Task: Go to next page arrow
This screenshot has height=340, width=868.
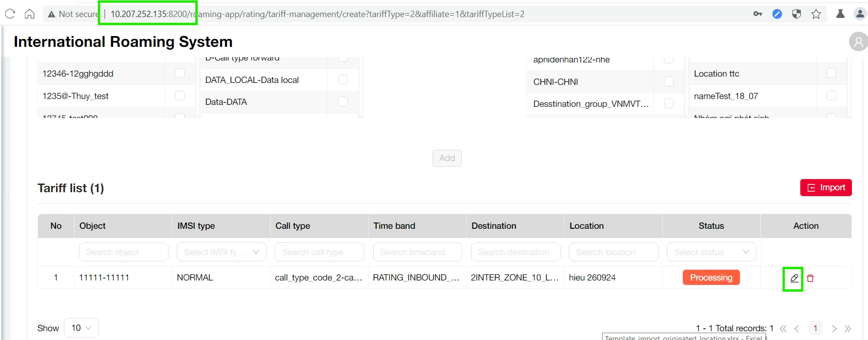Action: pos(834,329)
